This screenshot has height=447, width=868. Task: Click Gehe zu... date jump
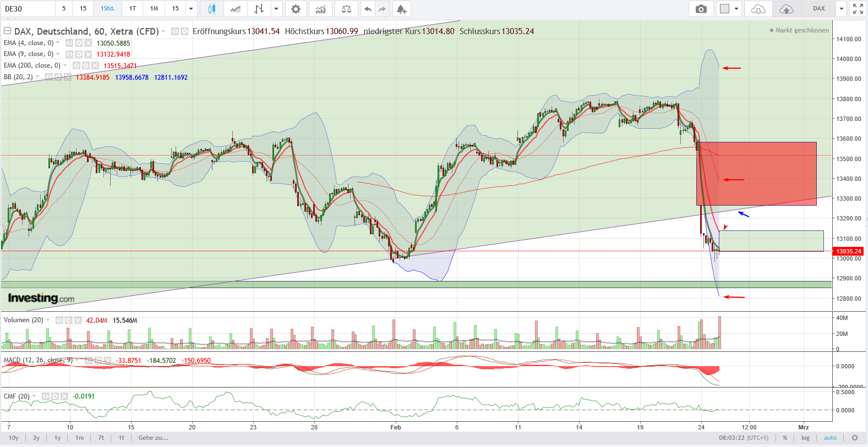tap(154, 438)
